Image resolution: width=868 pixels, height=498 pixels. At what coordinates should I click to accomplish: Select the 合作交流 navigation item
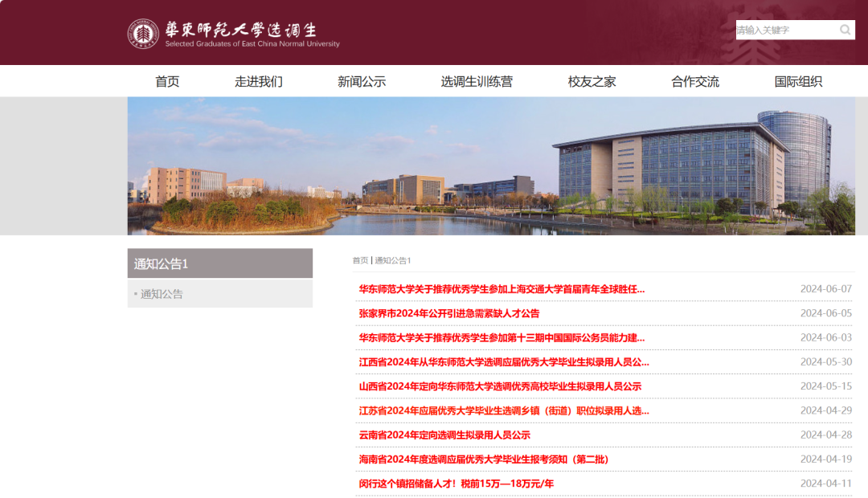click(695, 81)
